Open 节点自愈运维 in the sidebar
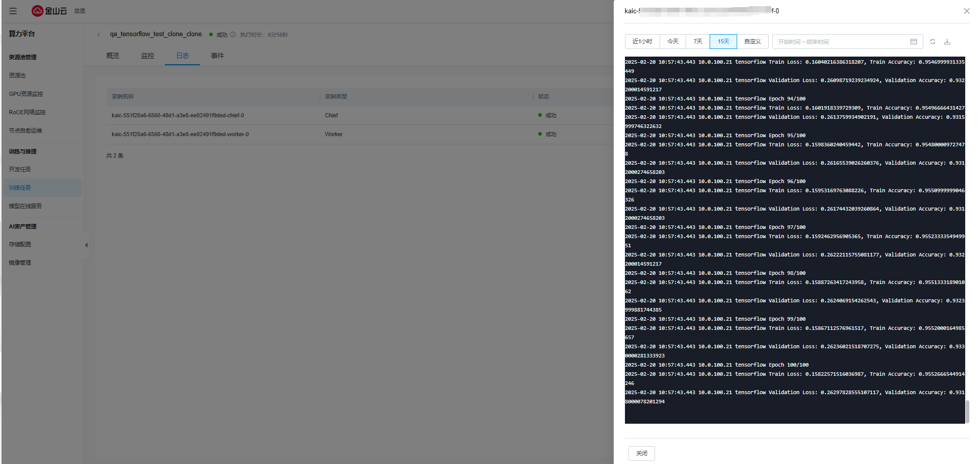This screenshot has width=980, height=464. click(x=26, y=131)
